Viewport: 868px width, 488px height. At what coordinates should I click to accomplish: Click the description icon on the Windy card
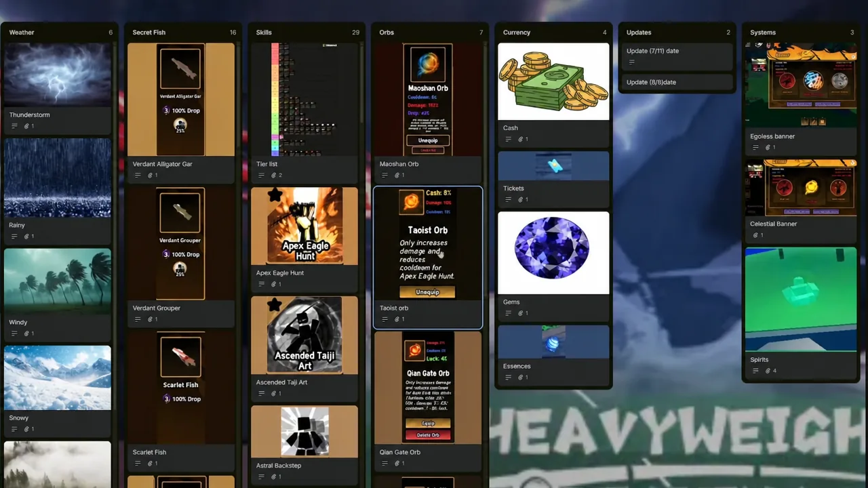(x=15, y=333)
